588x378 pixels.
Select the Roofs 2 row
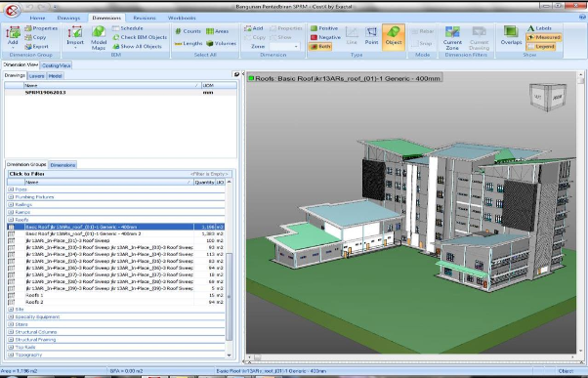115,302
